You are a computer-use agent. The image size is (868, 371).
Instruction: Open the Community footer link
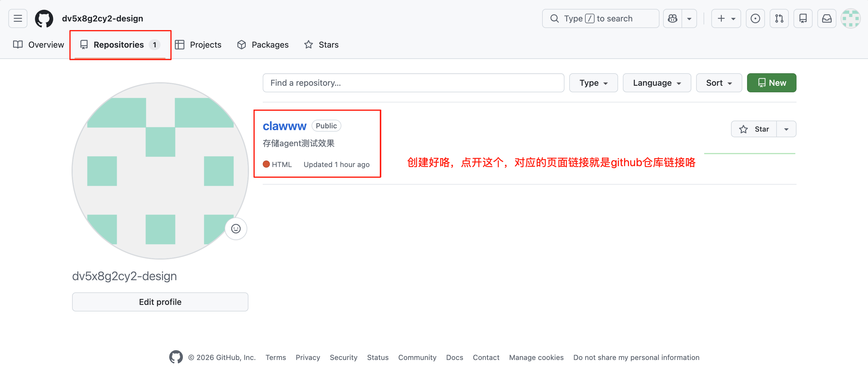[417, 358]
